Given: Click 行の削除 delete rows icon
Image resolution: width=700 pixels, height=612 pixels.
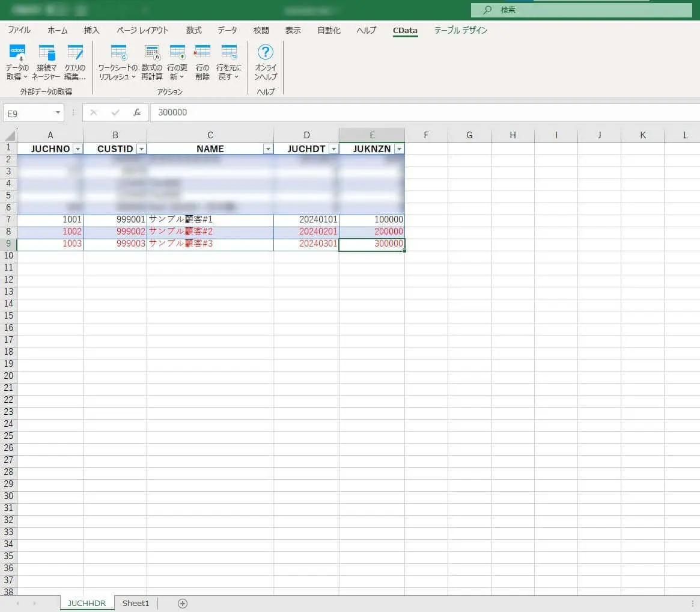Looking at the screenshot, I should (x=202, y=62).
